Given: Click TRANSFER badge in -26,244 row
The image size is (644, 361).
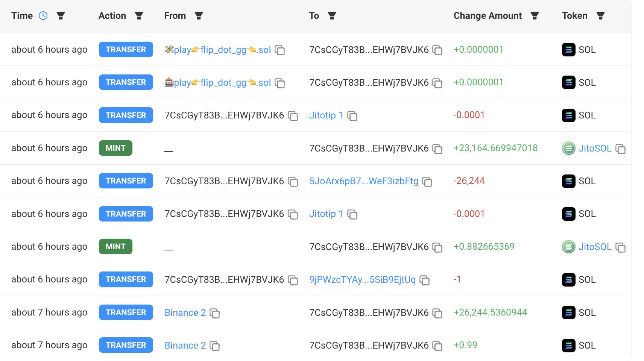Looking at the screenshot, I should tap(126, 180).
